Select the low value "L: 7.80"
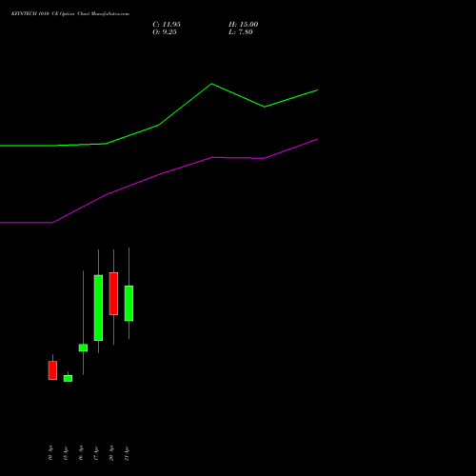The image size is (476, 476). point(241,32)
